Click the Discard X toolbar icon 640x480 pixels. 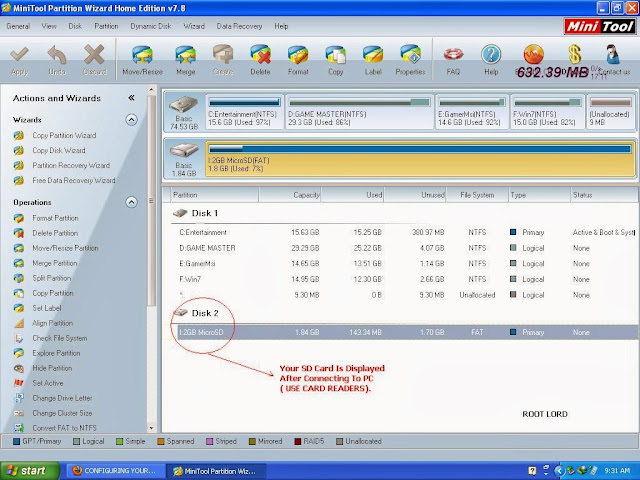[94, 55]
